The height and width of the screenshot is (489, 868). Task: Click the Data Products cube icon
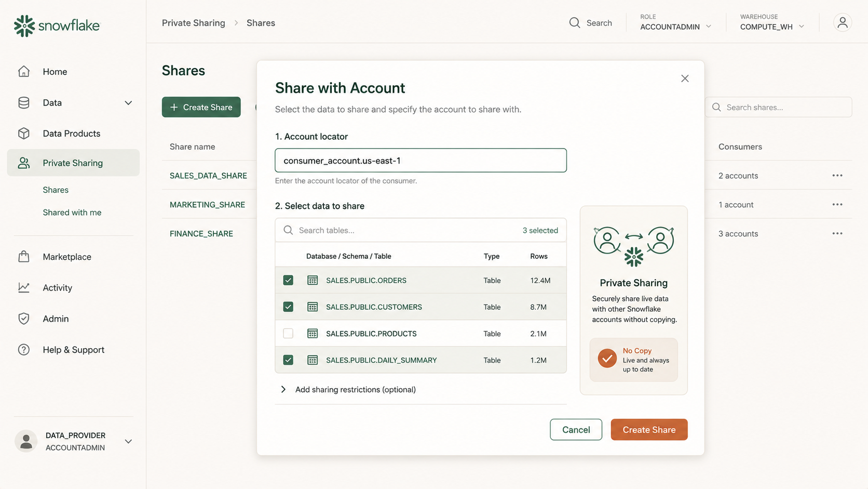click(x=24, y=133)
